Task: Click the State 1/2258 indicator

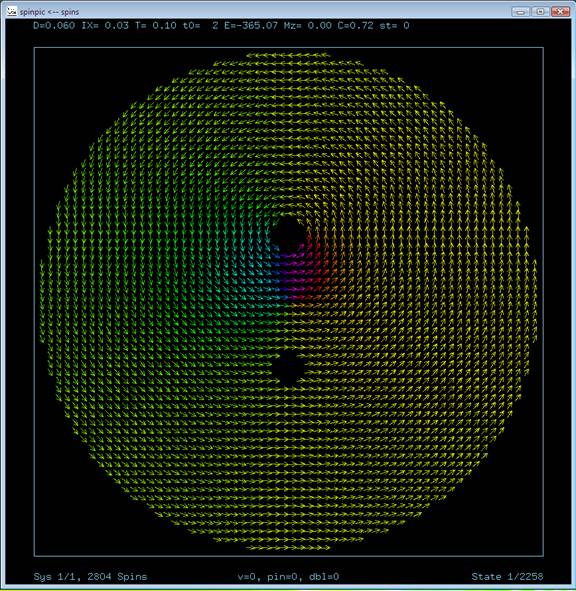Action: point(507,576)
